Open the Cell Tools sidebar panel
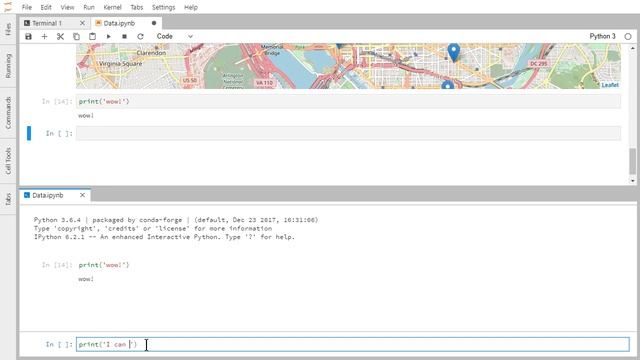 9,161
